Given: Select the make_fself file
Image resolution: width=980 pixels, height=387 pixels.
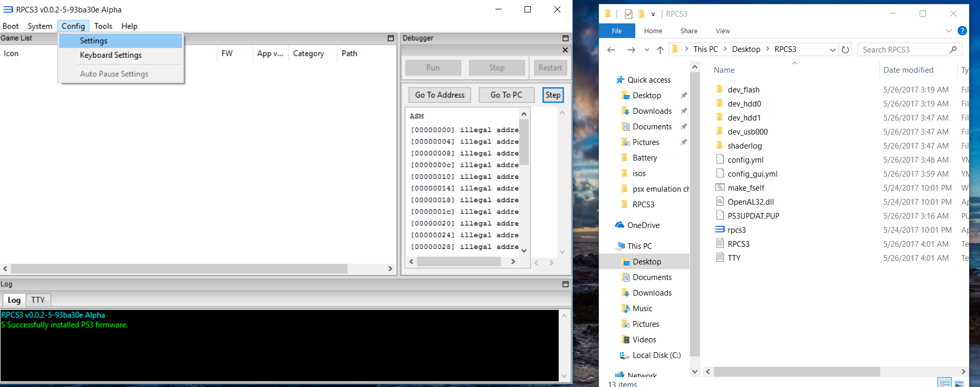Looking at the screenshot, I should coord(746,188).
